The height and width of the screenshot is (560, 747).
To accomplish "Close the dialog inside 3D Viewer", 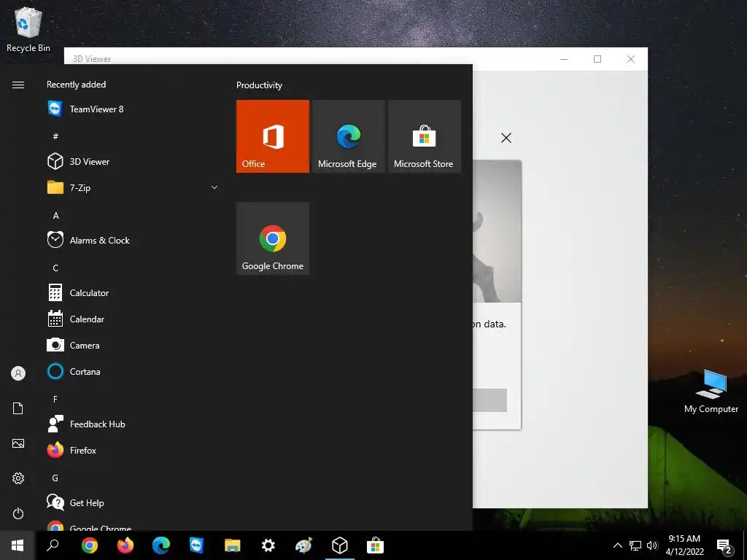I will click(x=506, y=138).
